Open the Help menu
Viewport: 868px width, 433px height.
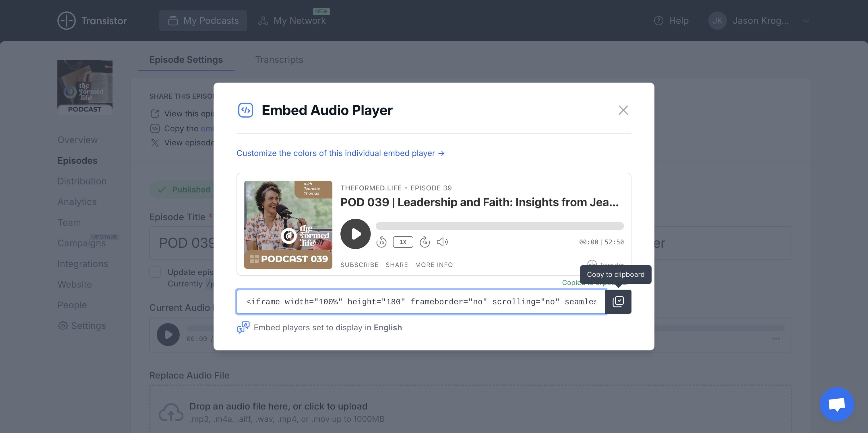point(671,21)
